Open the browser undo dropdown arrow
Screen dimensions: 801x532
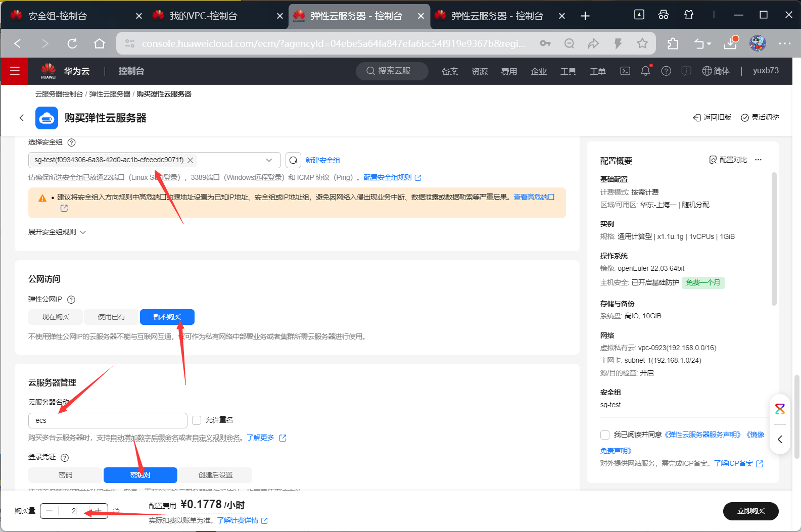709,44
